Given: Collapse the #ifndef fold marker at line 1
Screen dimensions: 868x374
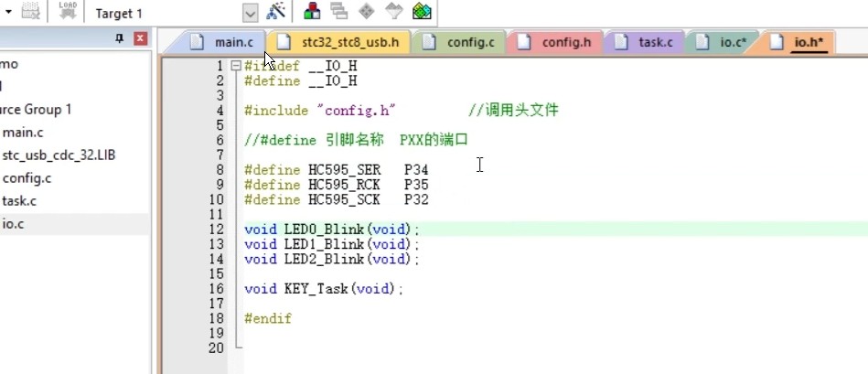Looking at the screenshot, I should [236, 66].
